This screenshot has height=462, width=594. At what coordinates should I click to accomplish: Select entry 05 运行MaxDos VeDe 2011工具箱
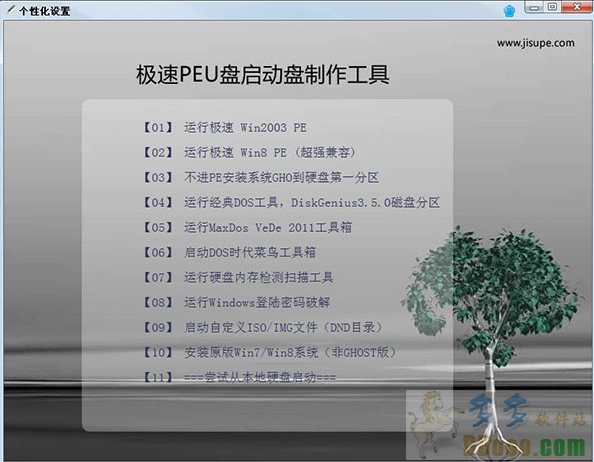247,228
